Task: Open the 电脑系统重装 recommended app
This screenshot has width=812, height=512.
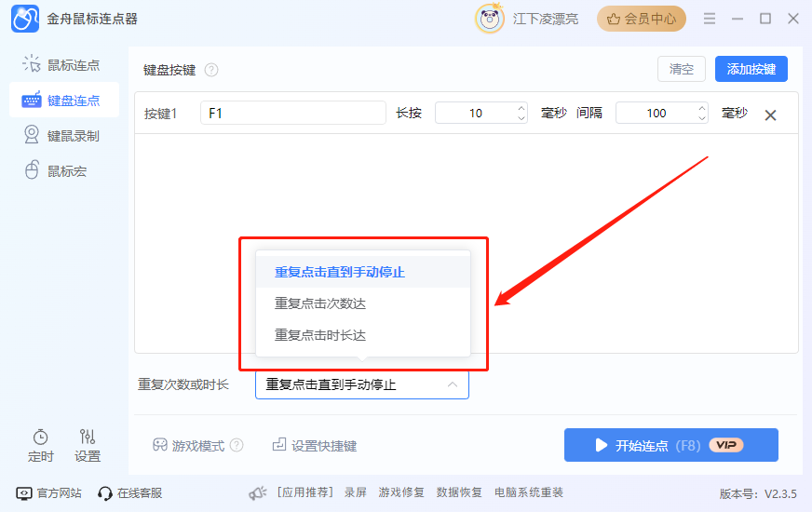Action: 529,492
